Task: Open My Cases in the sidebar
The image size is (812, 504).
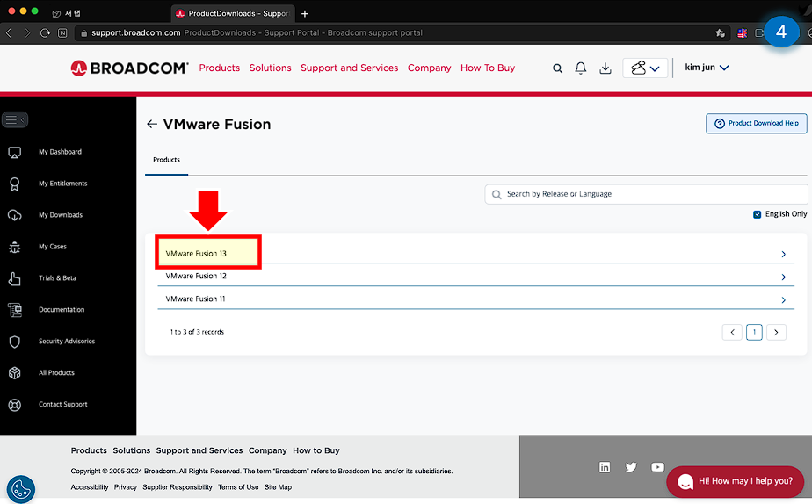Action: 53,247
